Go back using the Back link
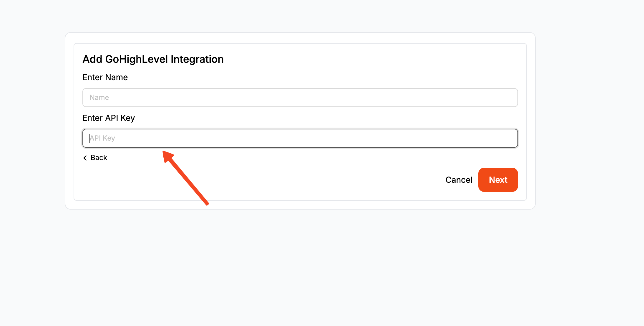644x326 pixels. 95,158
